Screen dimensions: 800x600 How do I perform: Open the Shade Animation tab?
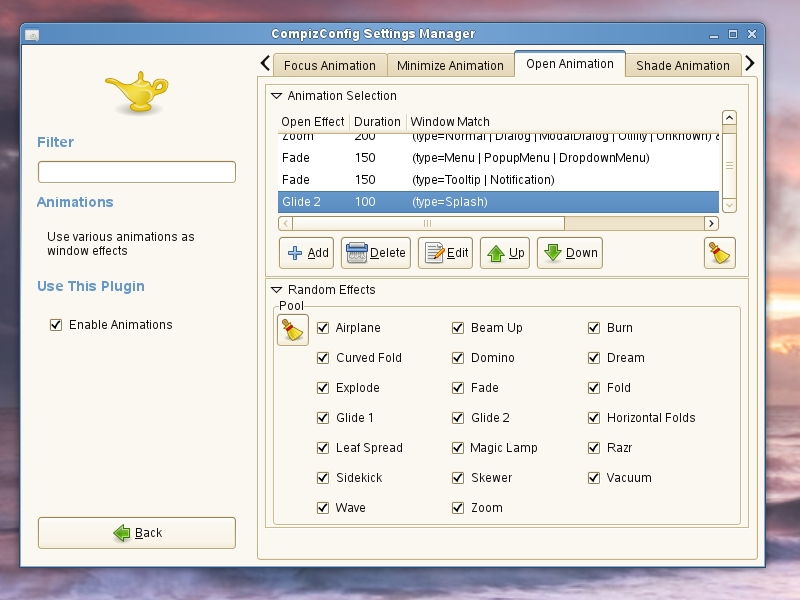pyautogui.click(x=683, y=65)
